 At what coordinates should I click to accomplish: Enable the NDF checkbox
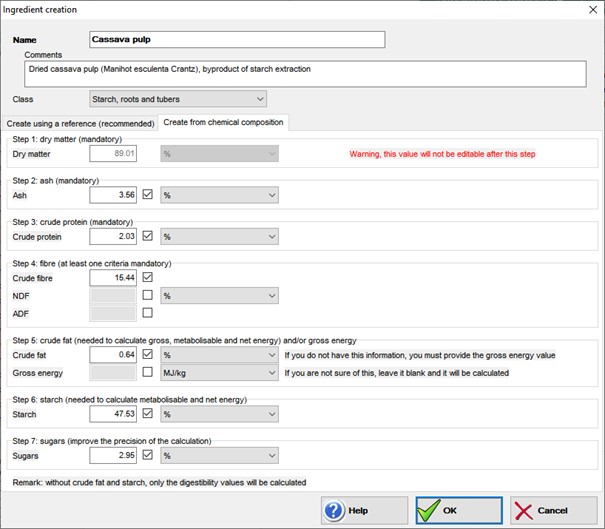(147, 295)
